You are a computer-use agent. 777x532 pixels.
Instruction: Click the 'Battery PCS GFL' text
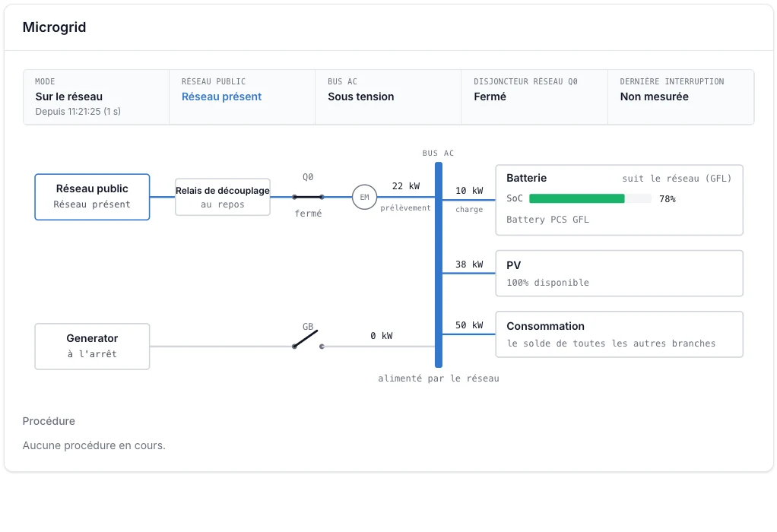point(547,220)
